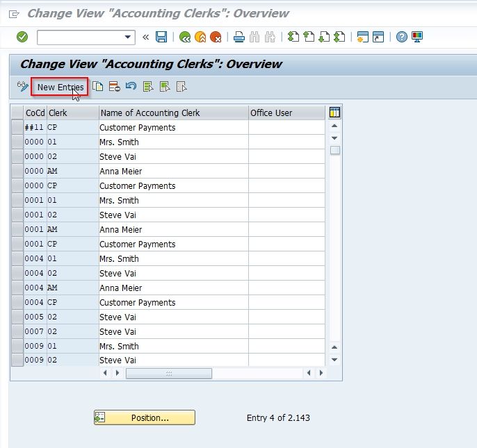Screen dimensions: 477x448
Task: Click name cell Anna Meier in row 0004
Action: tap(174, 288)
